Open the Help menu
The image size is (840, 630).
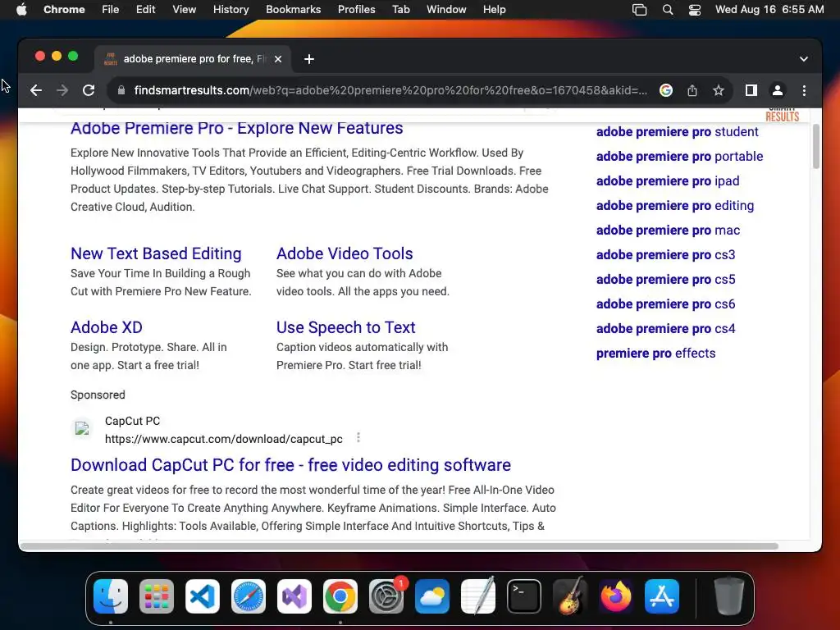tap(494, 10)
